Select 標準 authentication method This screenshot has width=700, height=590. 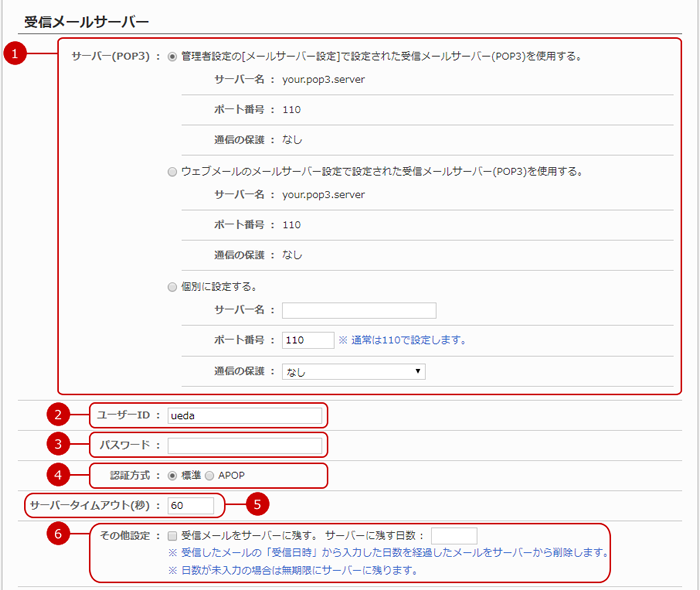(173, 476)
